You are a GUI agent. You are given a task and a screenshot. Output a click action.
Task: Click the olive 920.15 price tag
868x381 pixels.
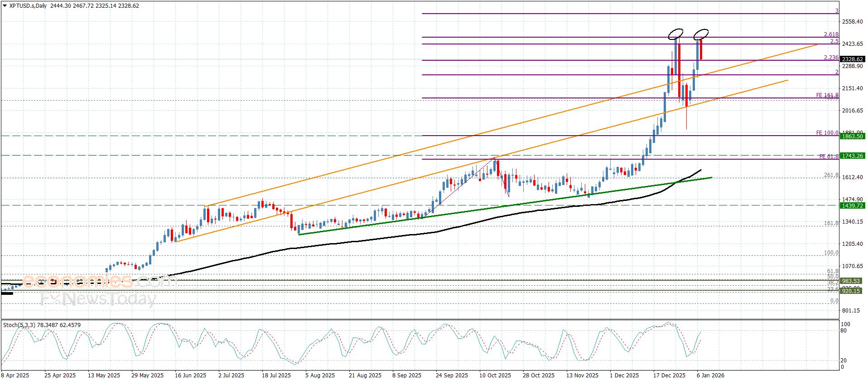[851, 291]
